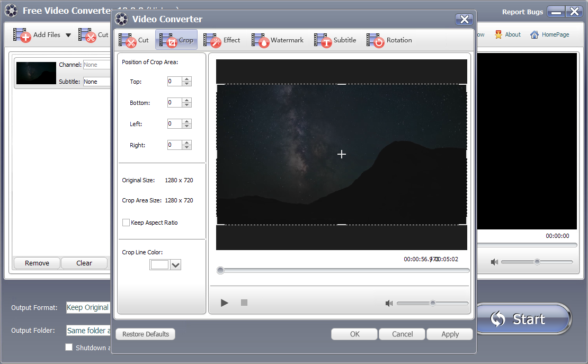The width and height of the screenshot is (588, 364).
Task: Click the Bottom crop input field
Action: point(175,102)
